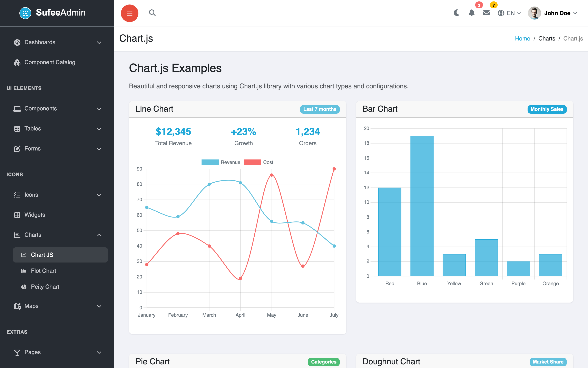Switch to dark mode moon icon
This screenshot has height=368, width=588.
tap(457, 13)
